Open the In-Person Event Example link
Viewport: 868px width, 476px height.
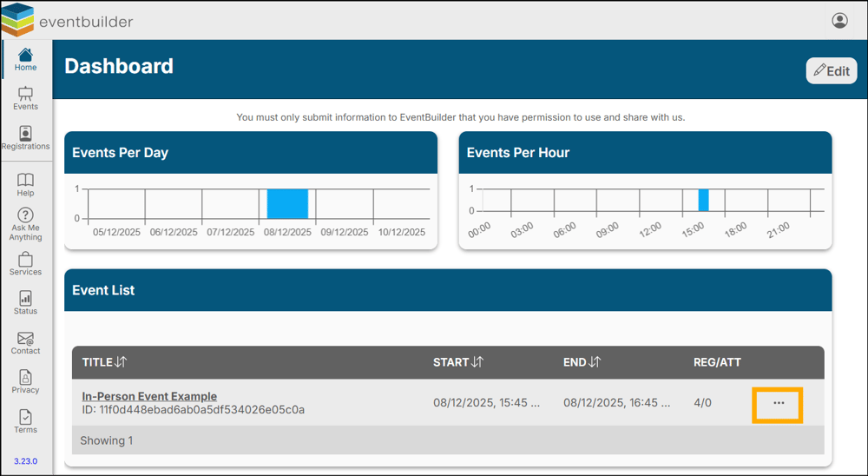[149, 396]
